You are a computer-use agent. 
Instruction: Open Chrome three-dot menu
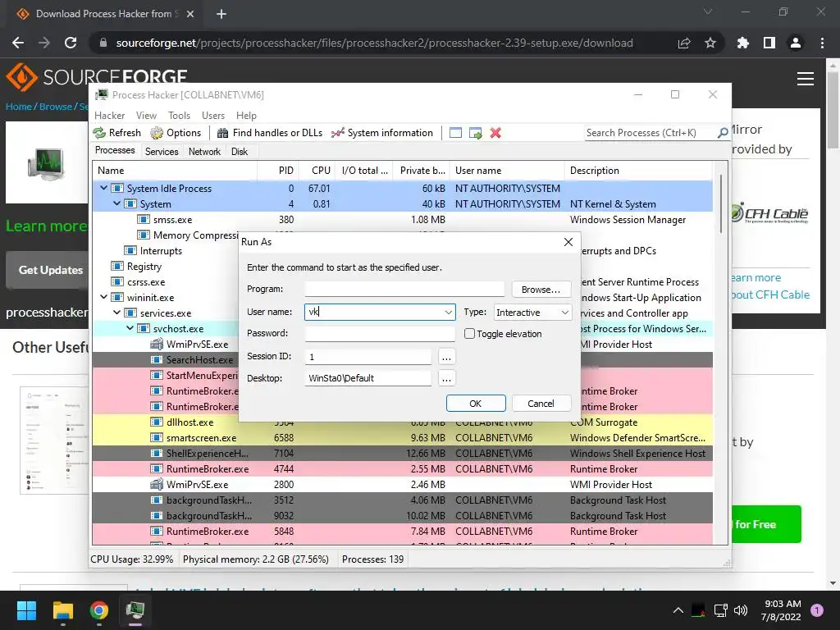[822, 43]
